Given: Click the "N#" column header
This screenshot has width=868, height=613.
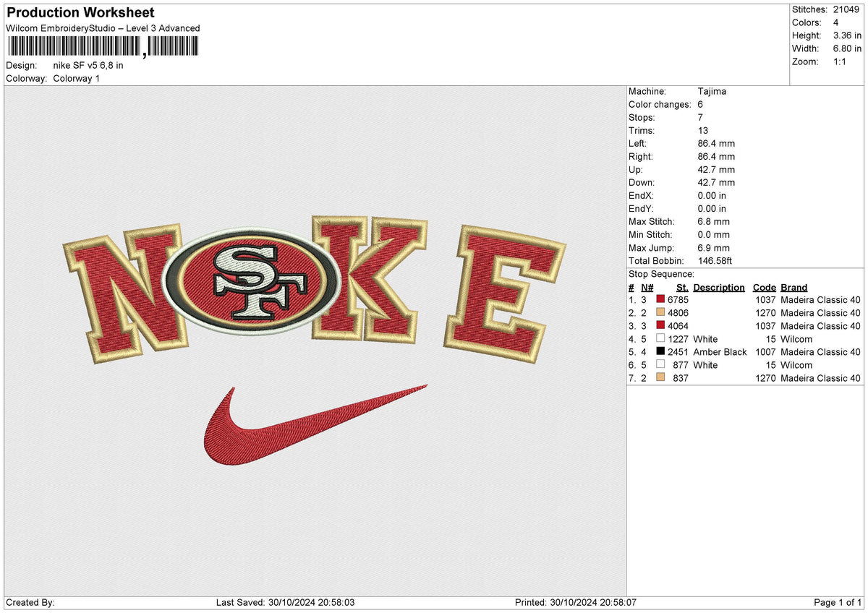Looking at the screenshot, I should point(647,287).
